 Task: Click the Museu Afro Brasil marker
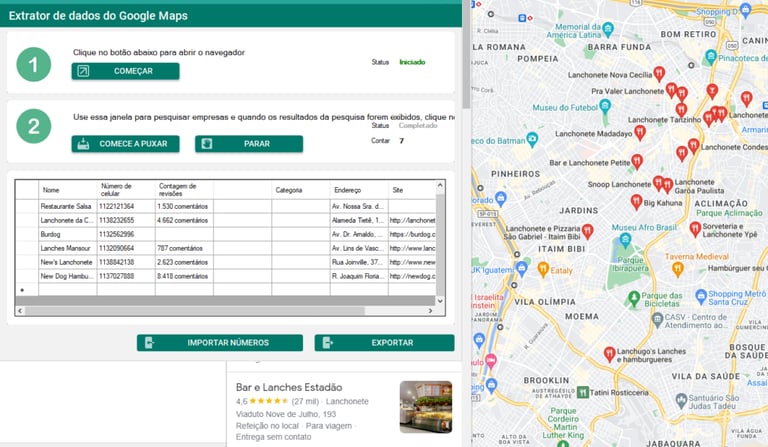(625, 239)
